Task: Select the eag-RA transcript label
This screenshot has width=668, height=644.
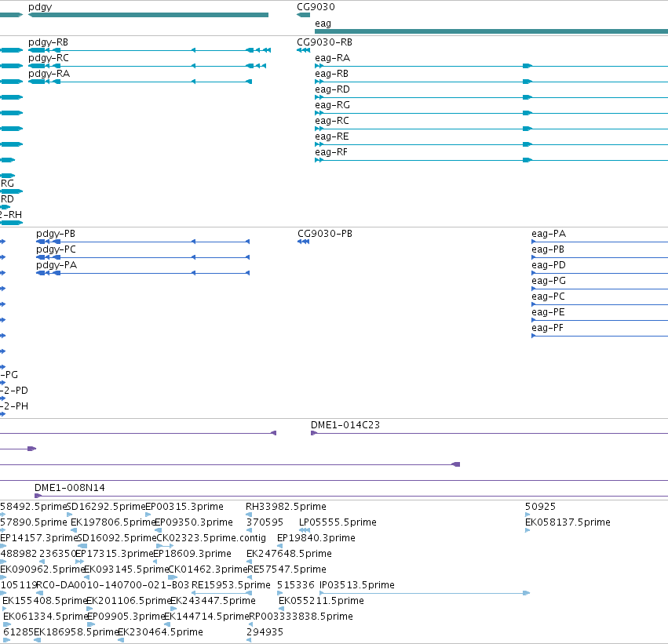Action: click(332, 58)
